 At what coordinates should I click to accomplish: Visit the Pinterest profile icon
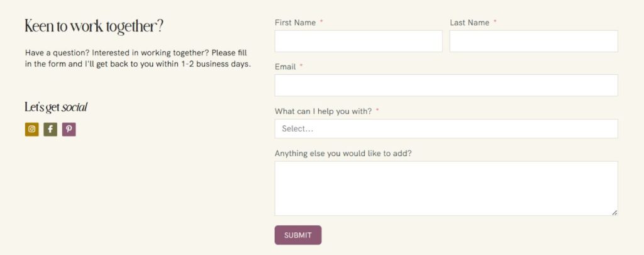(x=69, y=130)
